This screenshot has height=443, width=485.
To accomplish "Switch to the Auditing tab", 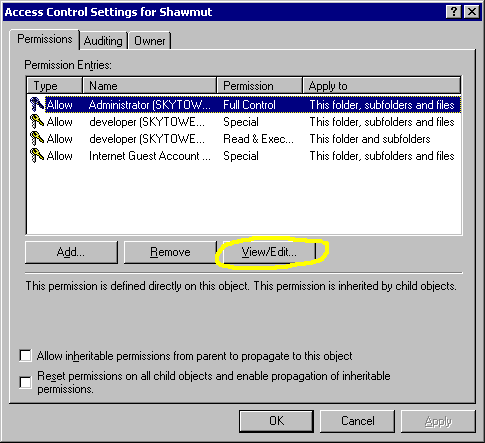I will coord(103,41).
